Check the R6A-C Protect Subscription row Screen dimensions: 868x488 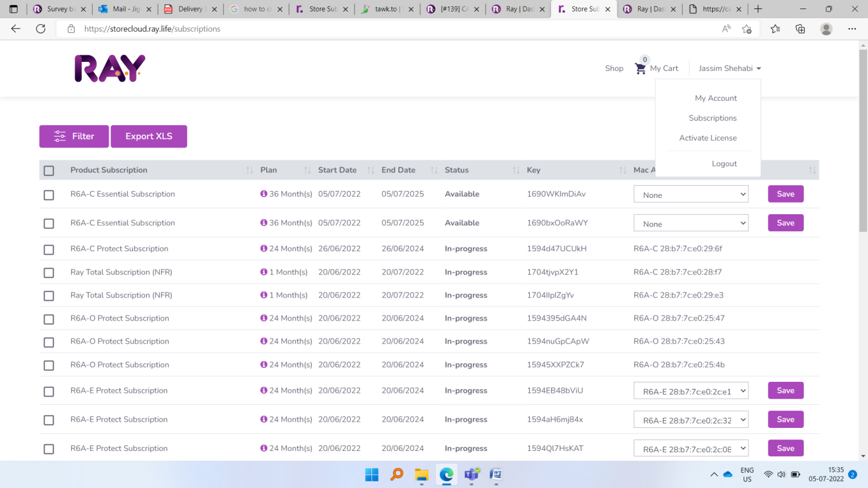click(x=49, y=249)
